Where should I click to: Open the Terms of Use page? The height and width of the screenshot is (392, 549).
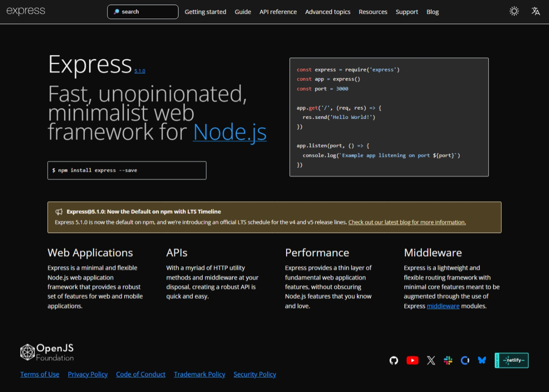click(x=39, y=374)
